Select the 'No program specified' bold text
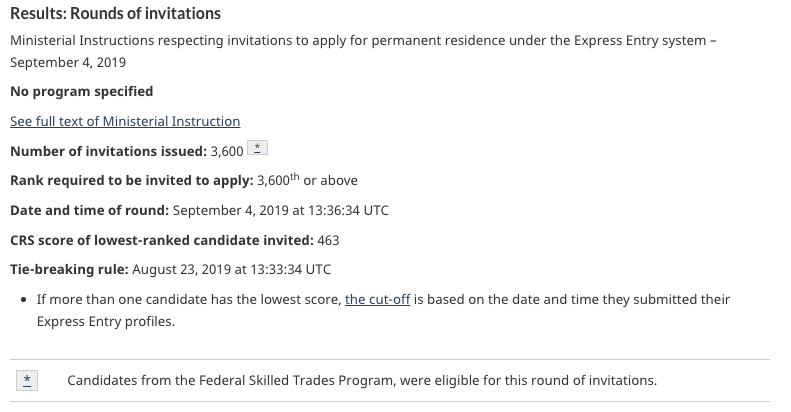Viewport: 791px width, 412px height. point(82,92)
